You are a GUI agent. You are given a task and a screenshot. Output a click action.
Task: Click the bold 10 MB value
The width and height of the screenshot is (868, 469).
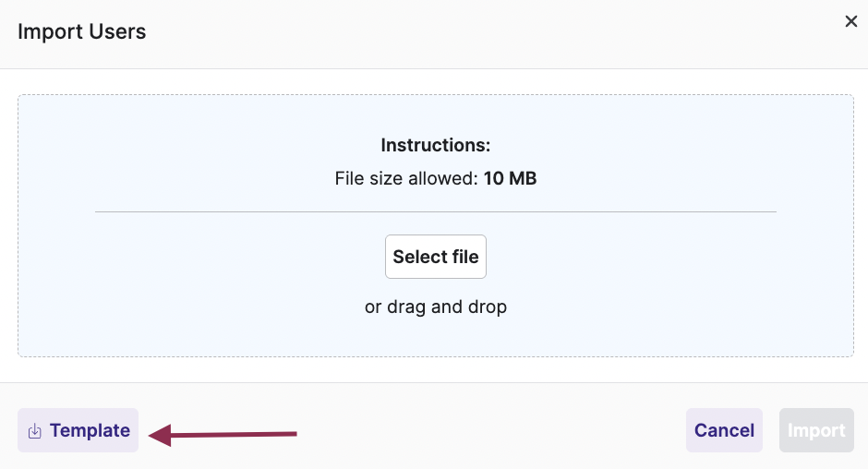(510, 178)
